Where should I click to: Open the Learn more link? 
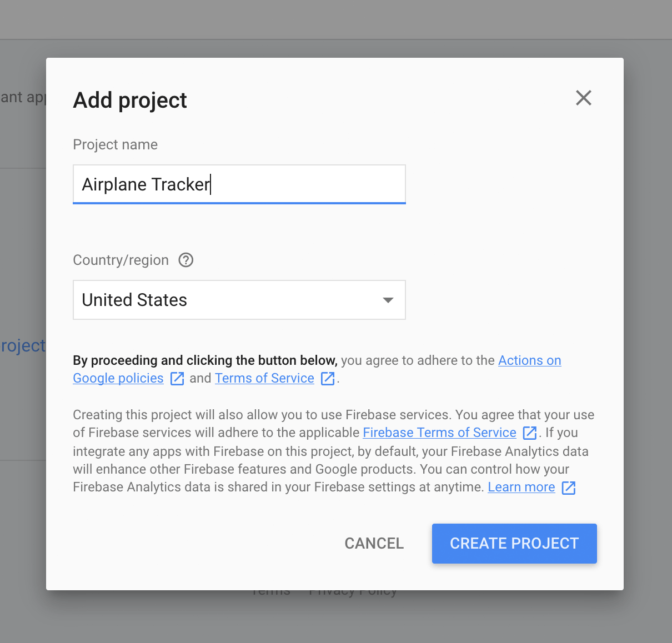pyautogui.click(x=521, y=487)
